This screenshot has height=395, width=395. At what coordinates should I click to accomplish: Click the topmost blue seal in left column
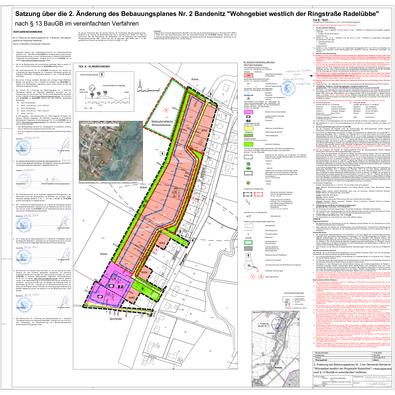[23, 148]
